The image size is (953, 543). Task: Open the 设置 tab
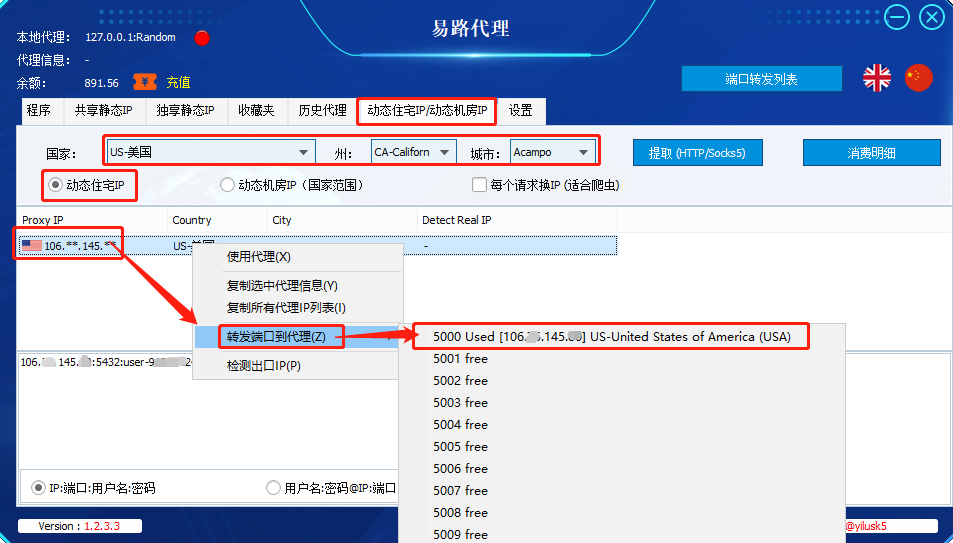click(x=521, y=111)
